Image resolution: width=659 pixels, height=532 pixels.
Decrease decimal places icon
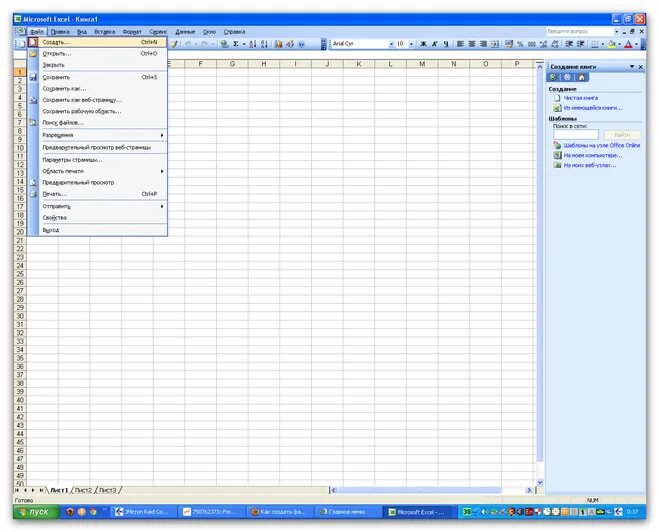[x=555, y=44]
